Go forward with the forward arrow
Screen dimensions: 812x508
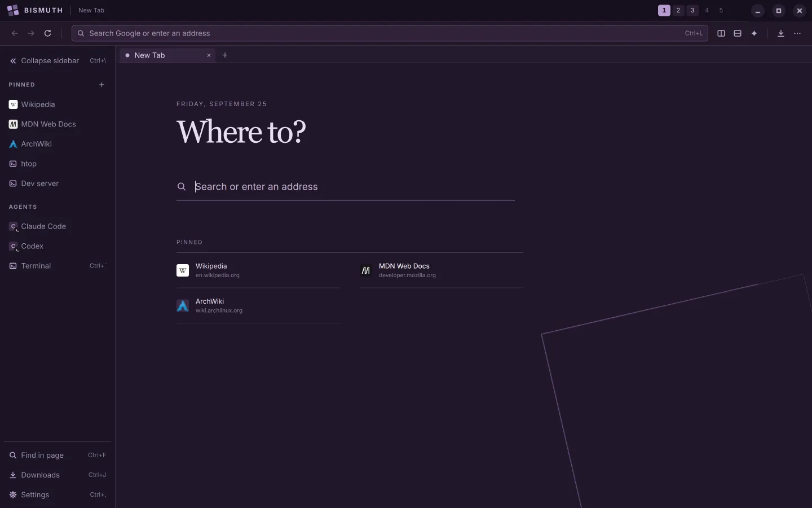point(31,33)
